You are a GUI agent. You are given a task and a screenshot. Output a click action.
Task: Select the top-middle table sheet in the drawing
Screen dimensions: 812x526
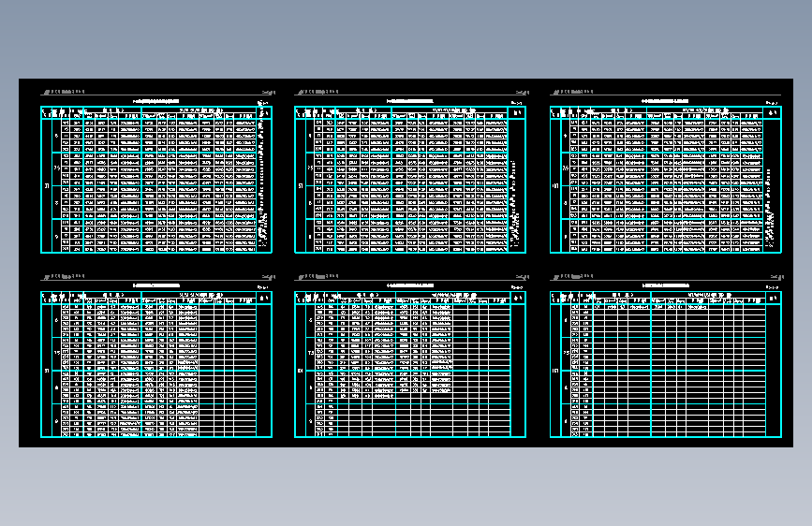[410, 180]
